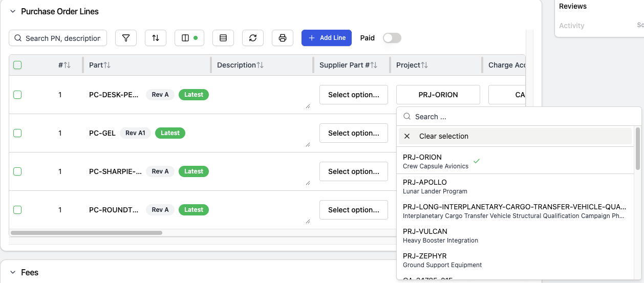Click the Reviews panel heading

[x=573, y=6]
